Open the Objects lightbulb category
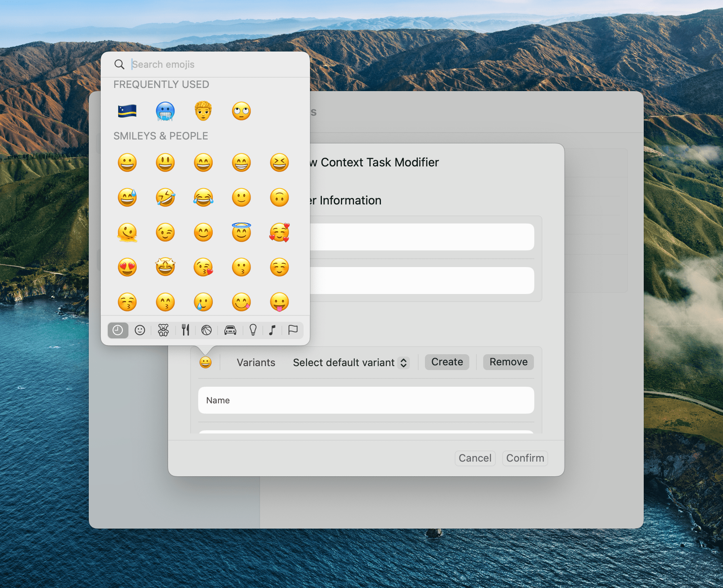This screenshot has width=723, height=588. pyautogui.click(x=253, y=330)
